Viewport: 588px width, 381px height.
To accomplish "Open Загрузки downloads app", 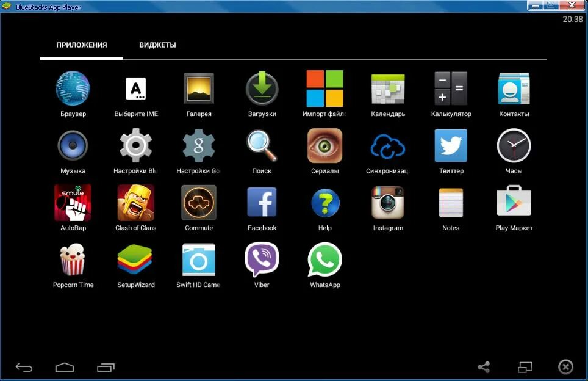I will pyautogui.click(x=262, y=89).
